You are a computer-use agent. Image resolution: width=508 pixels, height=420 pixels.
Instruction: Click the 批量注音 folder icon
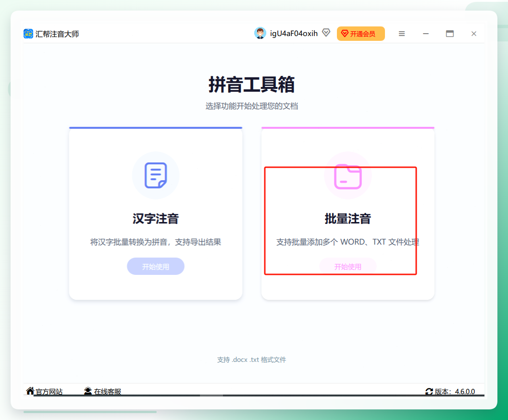coord(347,176)
